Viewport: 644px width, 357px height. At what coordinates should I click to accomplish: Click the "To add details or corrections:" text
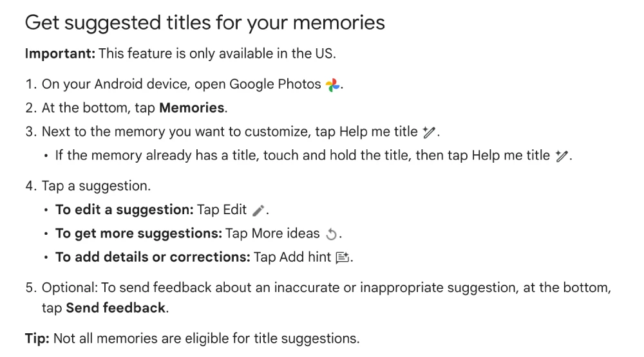[x=153, y=257]
